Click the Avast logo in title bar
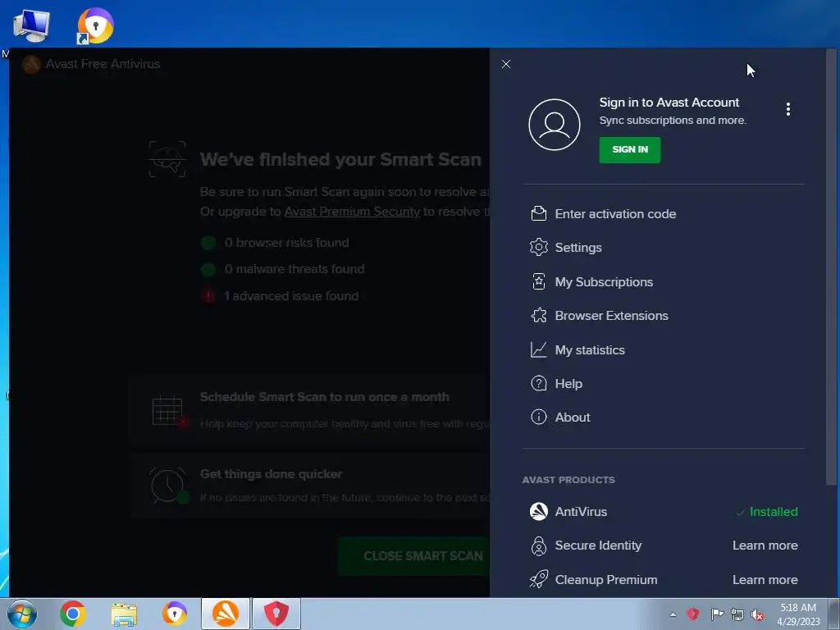840x630 pixels. point(31,64)
